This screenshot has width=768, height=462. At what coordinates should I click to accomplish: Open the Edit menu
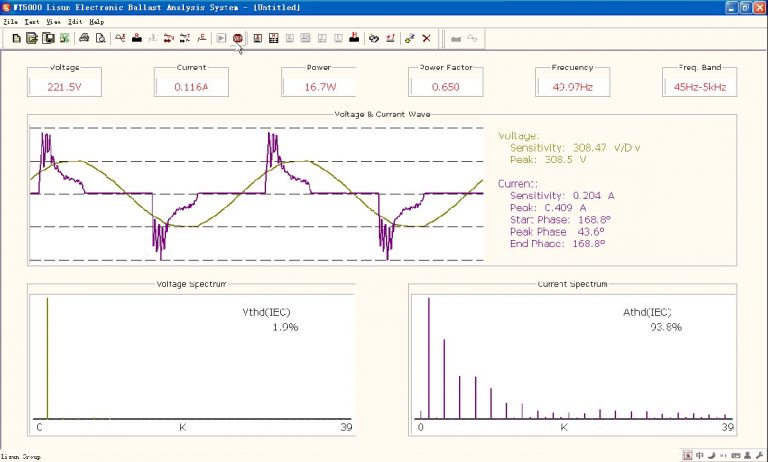pos(75,22)
